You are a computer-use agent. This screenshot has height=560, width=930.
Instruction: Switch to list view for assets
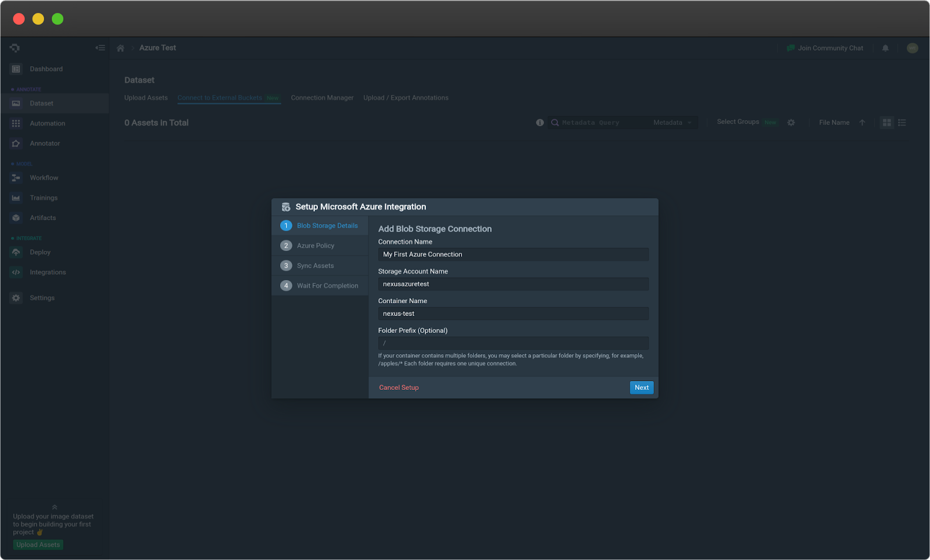[x=902, y=123]
